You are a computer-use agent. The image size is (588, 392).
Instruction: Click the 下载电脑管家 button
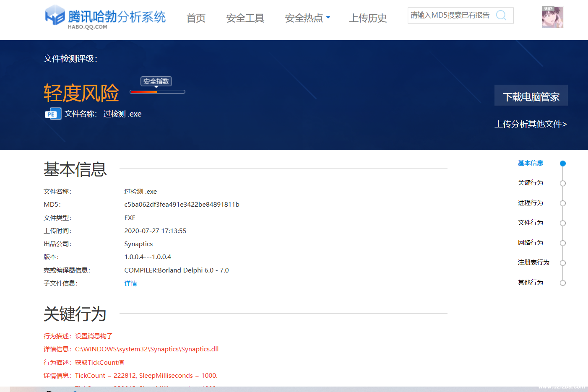(x=531, y=96)
